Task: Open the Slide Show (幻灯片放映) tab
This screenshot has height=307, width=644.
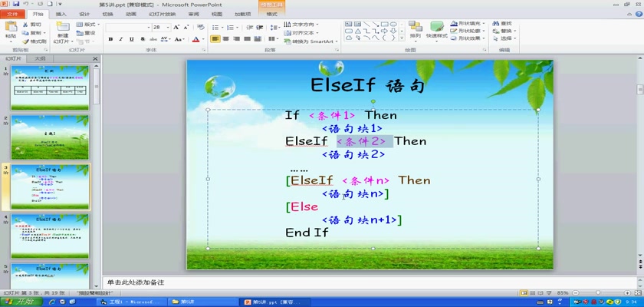Action: 163,14
